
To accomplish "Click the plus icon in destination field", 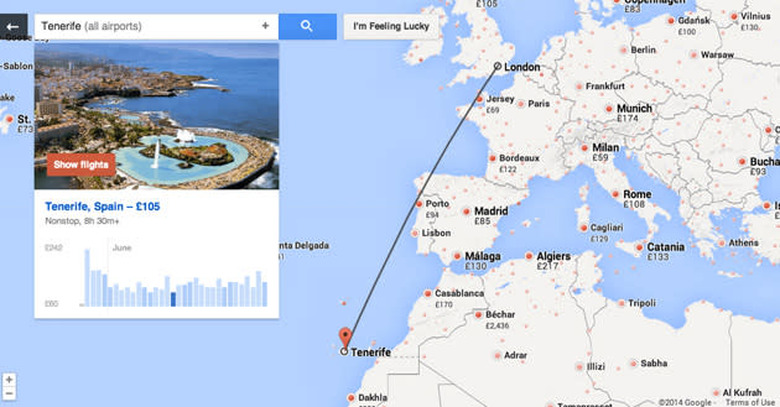I will [x=265, y=26].
